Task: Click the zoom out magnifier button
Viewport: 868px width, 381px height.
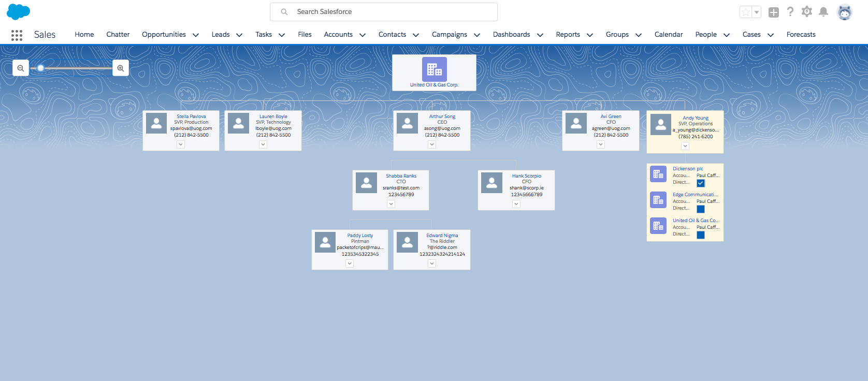Action: (x=21, y=68)
